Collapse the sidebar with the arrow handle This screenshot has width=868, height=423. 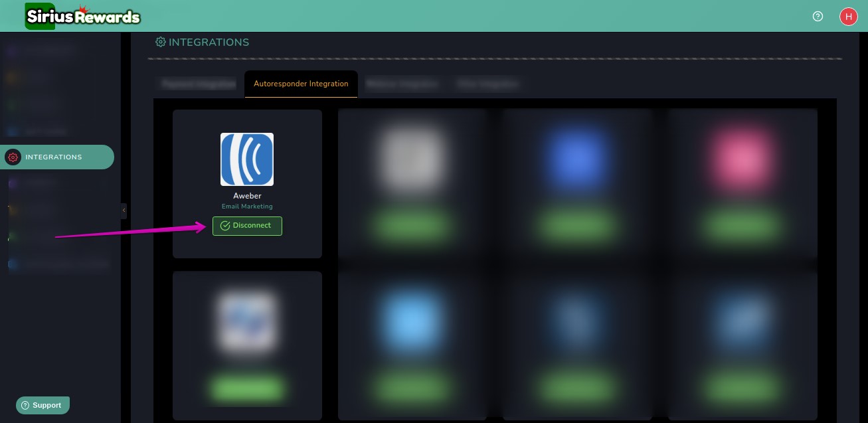tap(124, 211)
